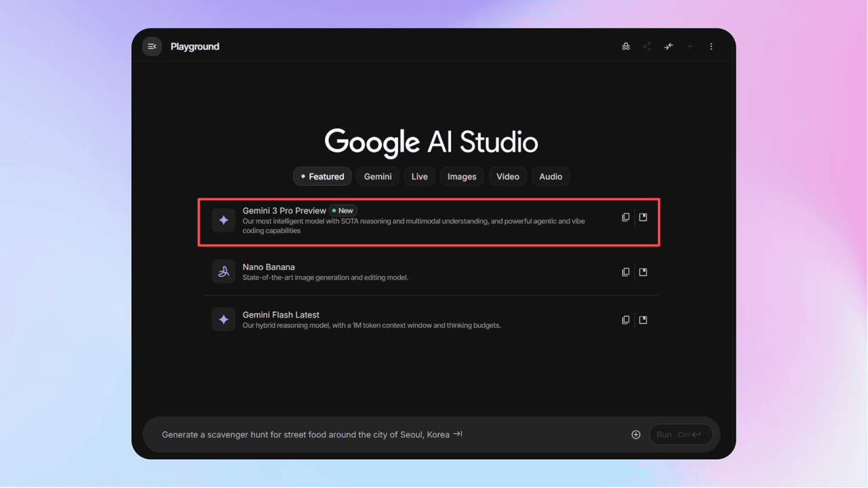The width and height of the screenshot is (868, 488).
Task: Click the share icon in header
Action: (x=647, y=47)
